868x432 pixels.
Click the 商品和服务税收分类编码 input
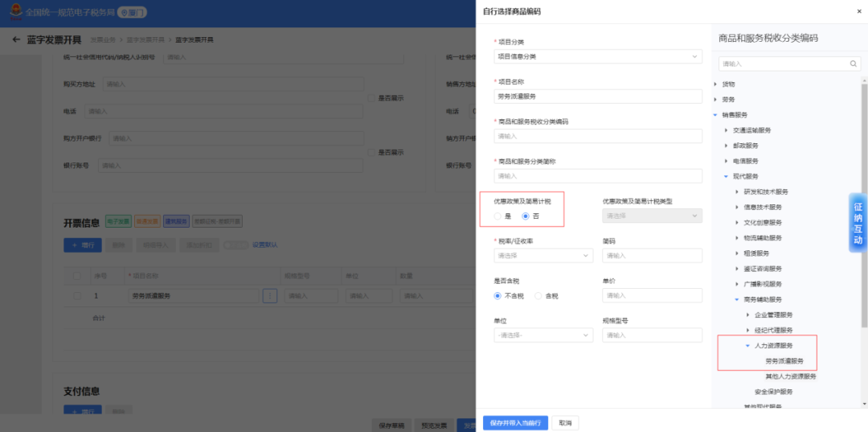[598, 136]
